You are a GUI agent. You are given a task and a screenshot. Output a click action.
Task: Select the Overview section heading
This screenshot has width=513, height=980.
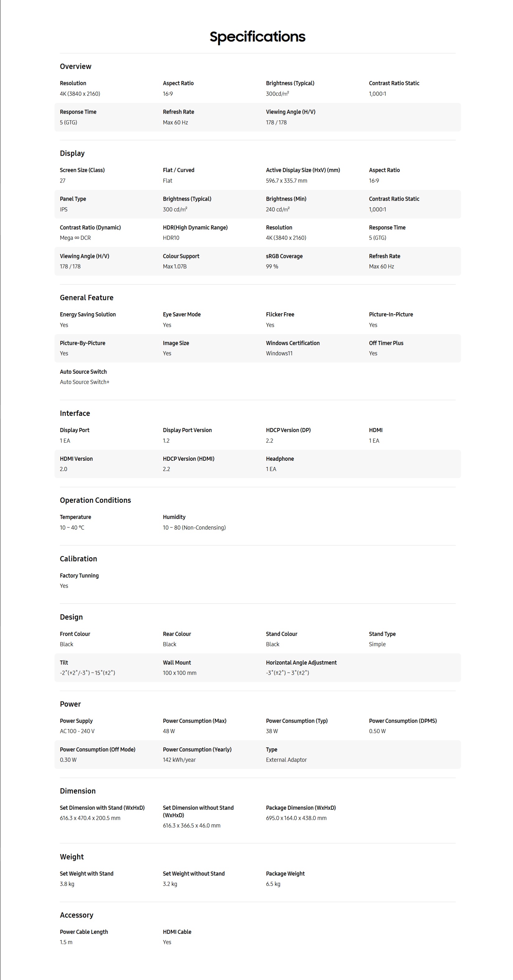75,66
